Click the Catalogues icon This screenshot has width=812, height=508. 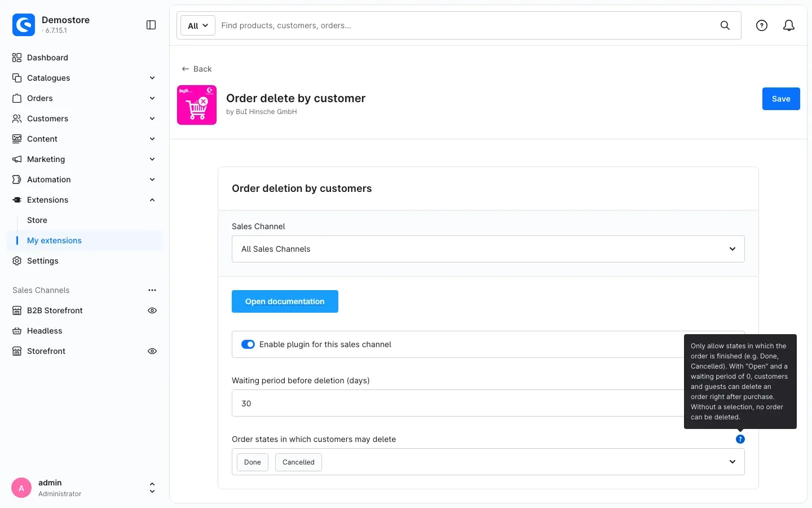pyautogui.click(x=17, y=78)
